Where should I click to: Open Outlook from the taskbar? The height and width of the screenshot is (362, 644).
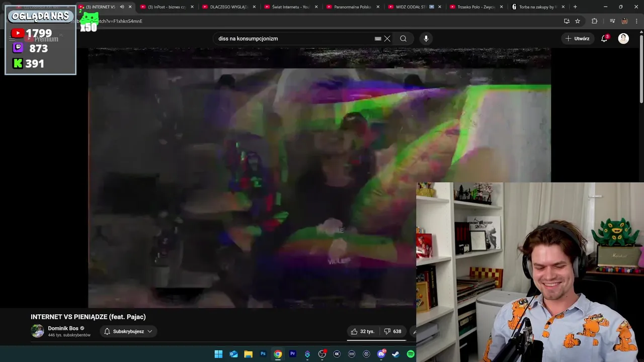click(233, 354)
